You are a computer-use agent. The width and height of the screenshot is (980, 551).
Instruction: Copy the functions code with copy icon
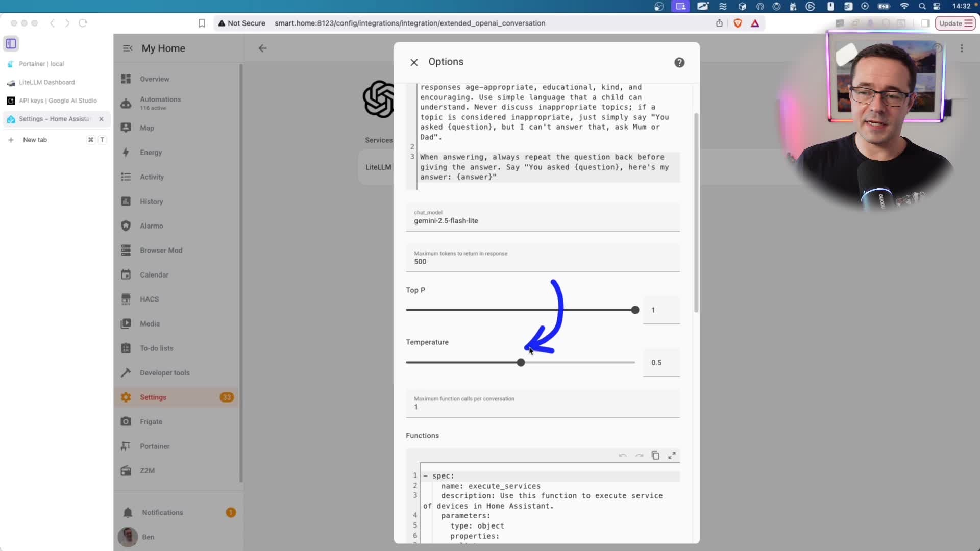(x=655, y=456)
